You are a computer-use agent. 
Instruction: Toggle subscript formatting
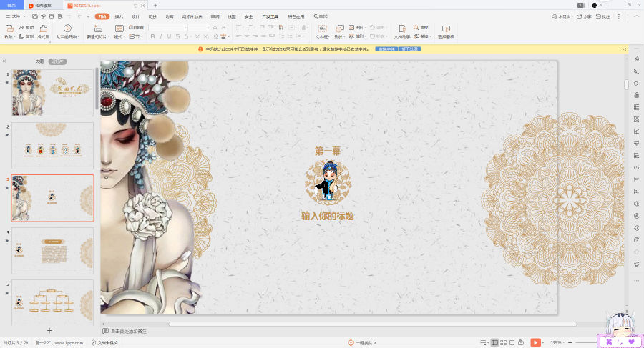coord(206,36)
